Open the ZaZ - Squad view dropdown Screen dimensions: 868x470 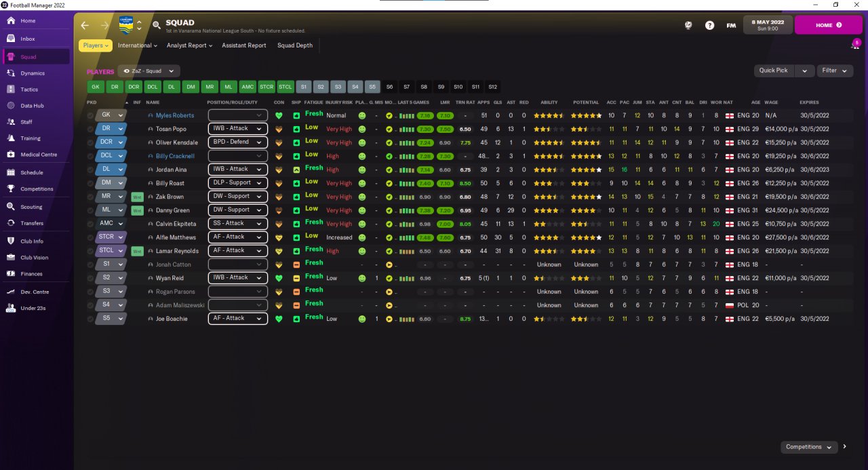[x=149, y=71]
